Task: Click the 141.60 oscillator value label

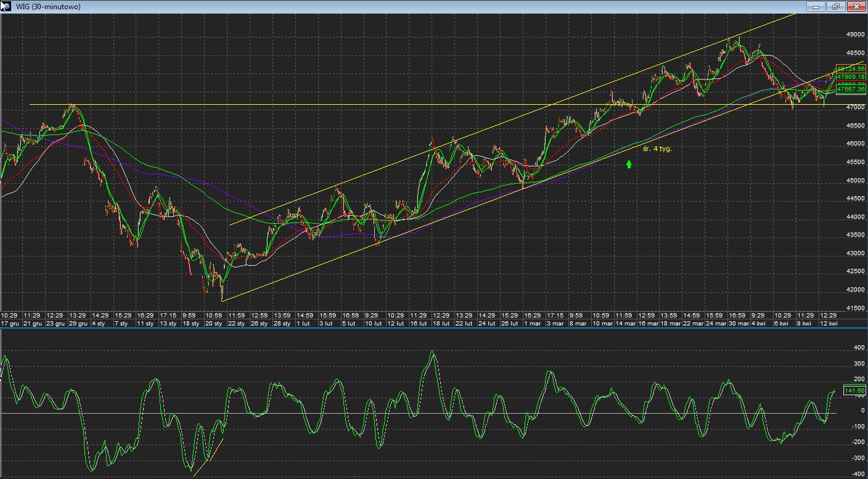Action: point(854,391)
